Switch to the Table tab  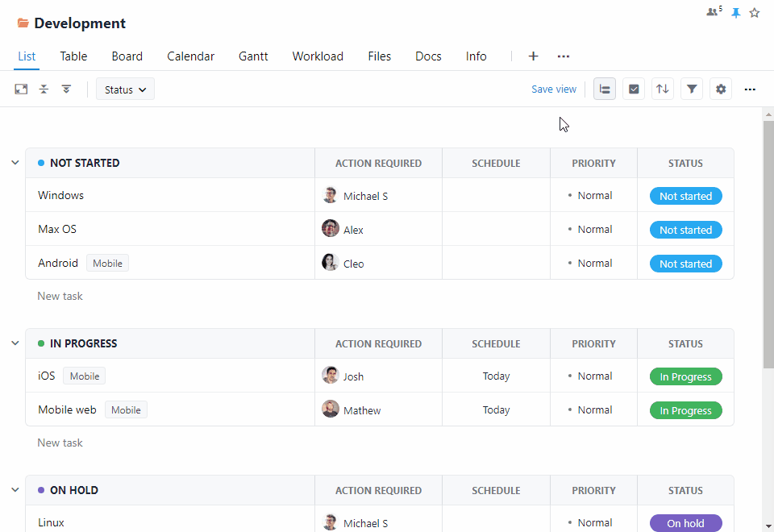coord(73,56)
